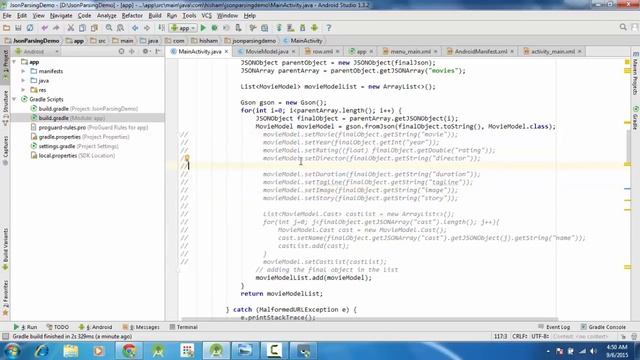640x360 pixels.
Task: Click the Undo arrow icon
Action: (44, 28)
